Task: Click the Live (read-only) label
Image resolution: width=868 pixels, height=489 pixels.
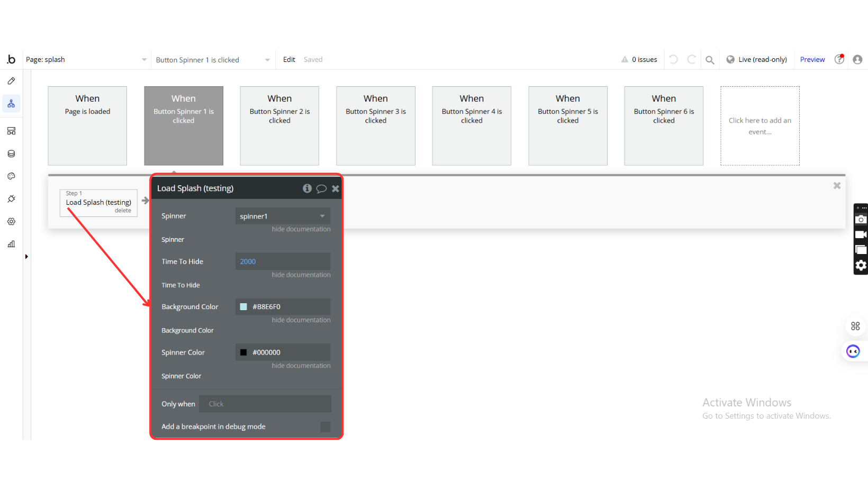Action: (763, 59)
